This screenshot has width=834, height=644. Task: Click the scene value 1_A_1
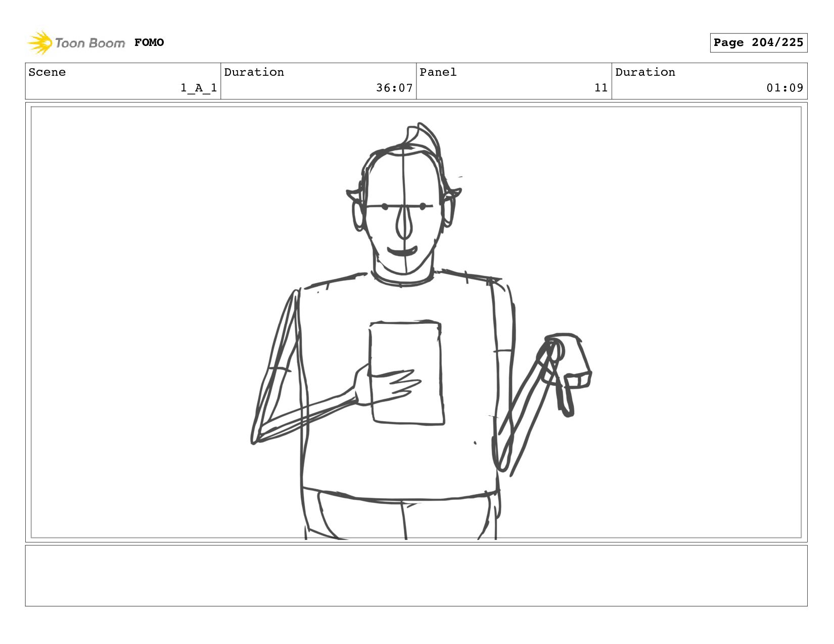point(199,88)
